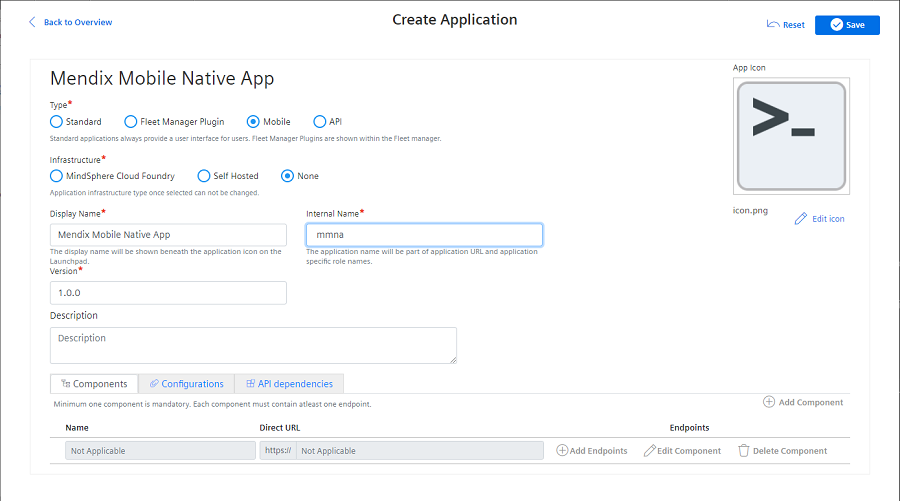Click the Edit icon link text
This screenshot has height=501, width=900.
tap(828, 219)
